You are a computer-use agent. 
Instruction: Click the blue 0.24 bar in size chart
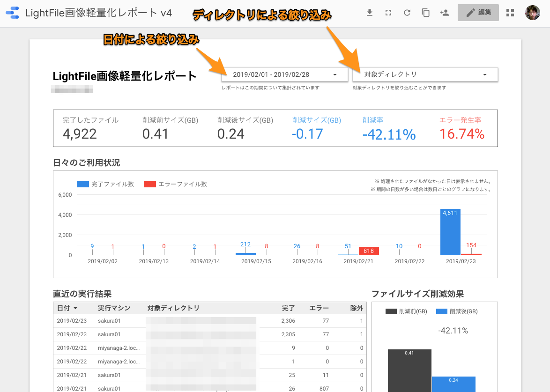point(453,385)
